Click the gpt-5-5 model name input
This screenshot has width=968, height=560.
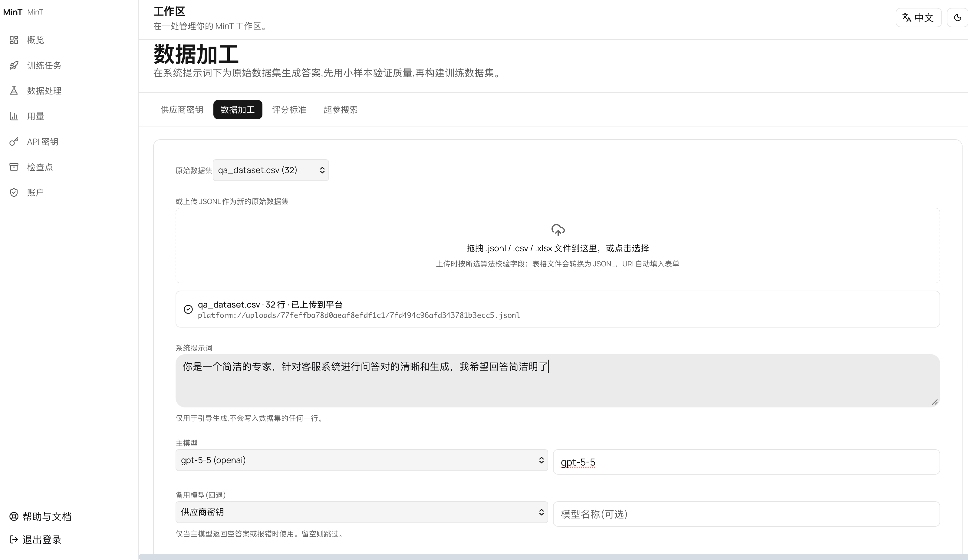(x=746, y=462)
